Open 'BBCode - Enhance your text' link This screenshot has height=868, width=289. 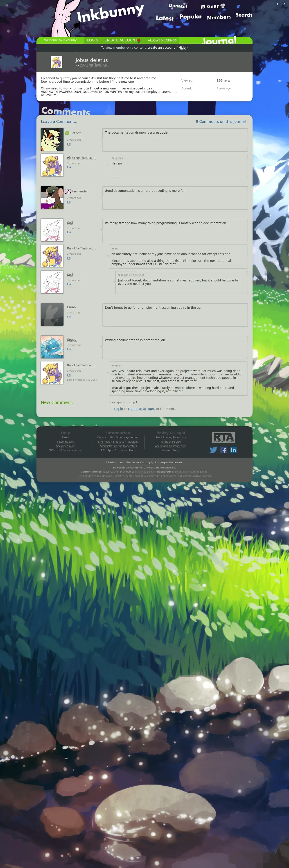pos(65,450)
